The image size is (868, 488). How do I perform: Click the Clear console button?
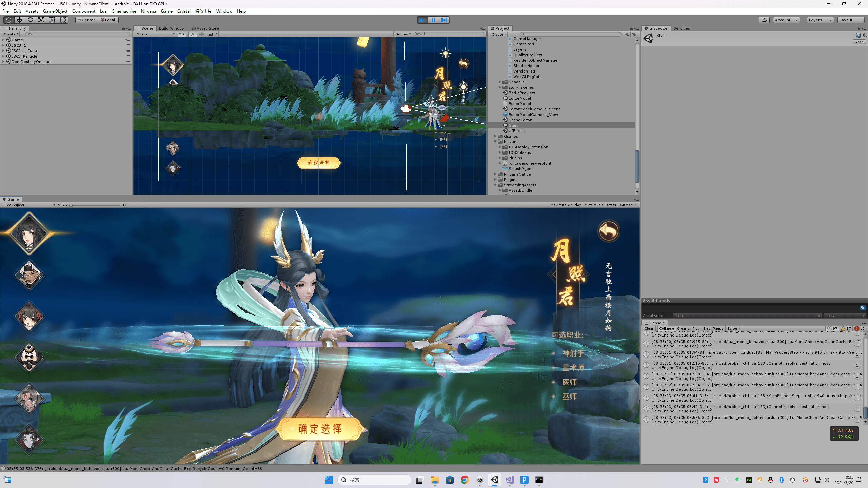tap(649, 328)
